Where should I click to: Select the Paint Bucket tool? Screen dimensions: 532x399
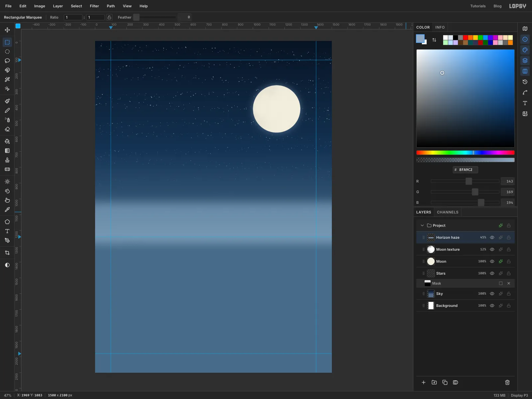(x=7, y=141)
